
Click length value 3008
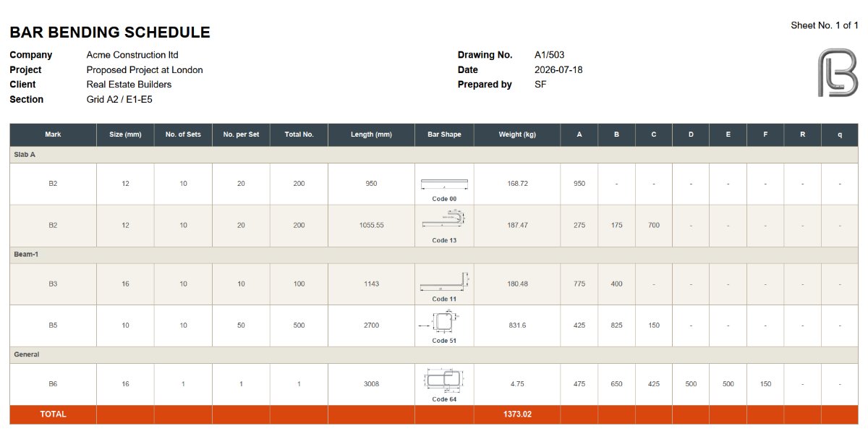tap(371, 384)
